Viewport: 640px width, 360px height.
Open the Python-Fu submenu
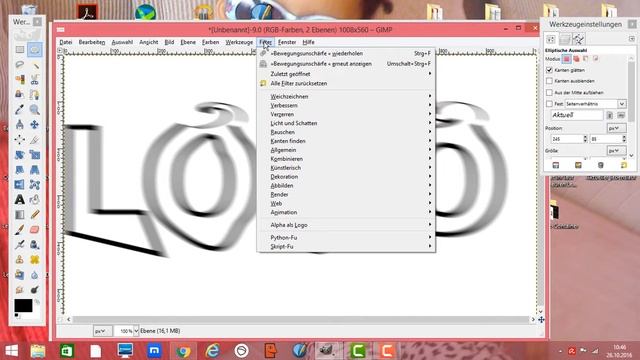pyautogui.click(x=346, y=238)
